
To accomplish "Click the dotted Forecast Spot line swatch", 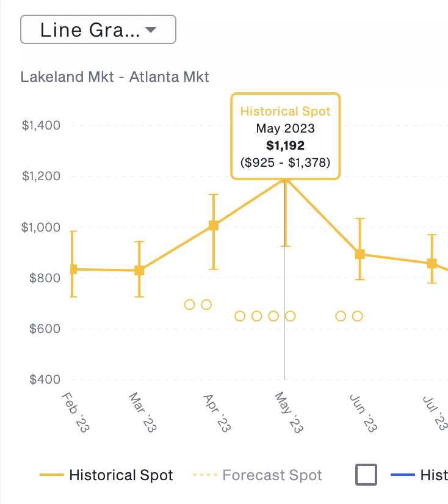I will tap(204, 475).
